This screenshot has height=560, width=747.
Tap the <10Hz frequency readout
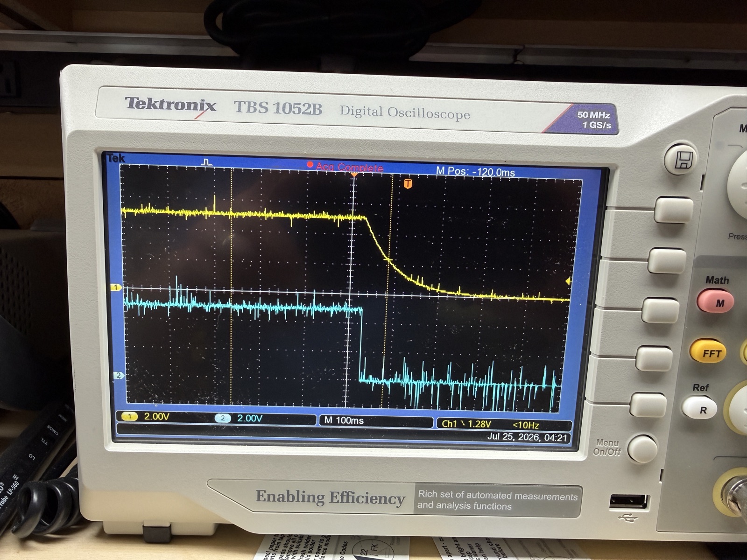[526, 425]
